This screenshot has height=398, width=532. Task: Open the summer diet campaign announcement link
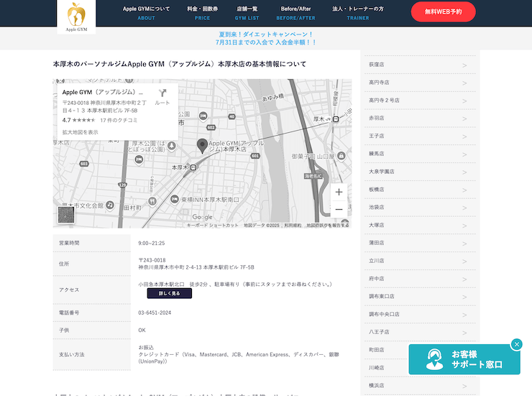click(x=266, y=38)
